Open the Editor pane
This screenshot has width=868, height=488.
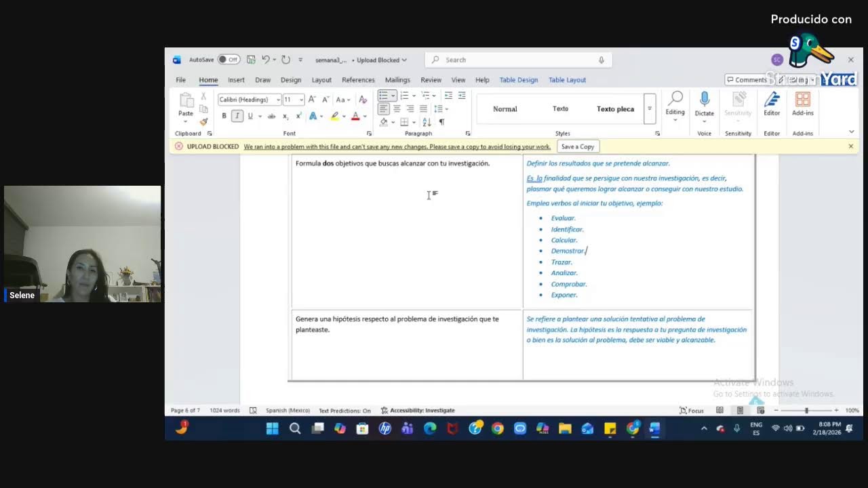pos(772,104)
